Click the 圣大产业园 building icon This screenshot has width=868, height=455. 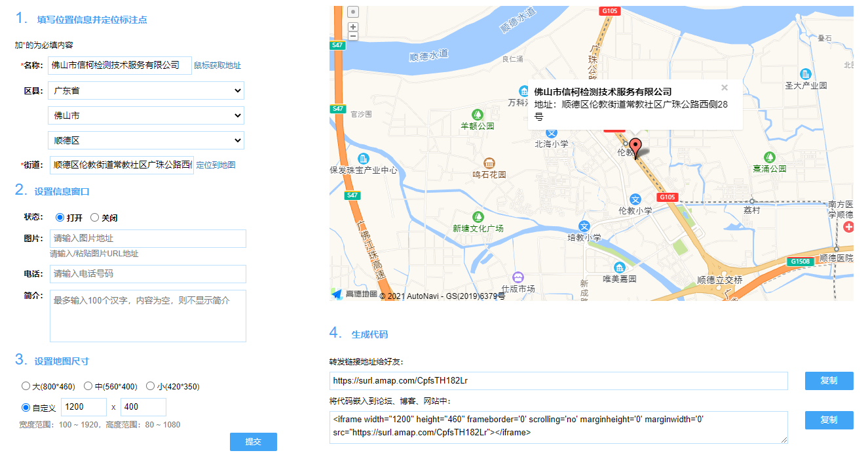tap(806, 73)
